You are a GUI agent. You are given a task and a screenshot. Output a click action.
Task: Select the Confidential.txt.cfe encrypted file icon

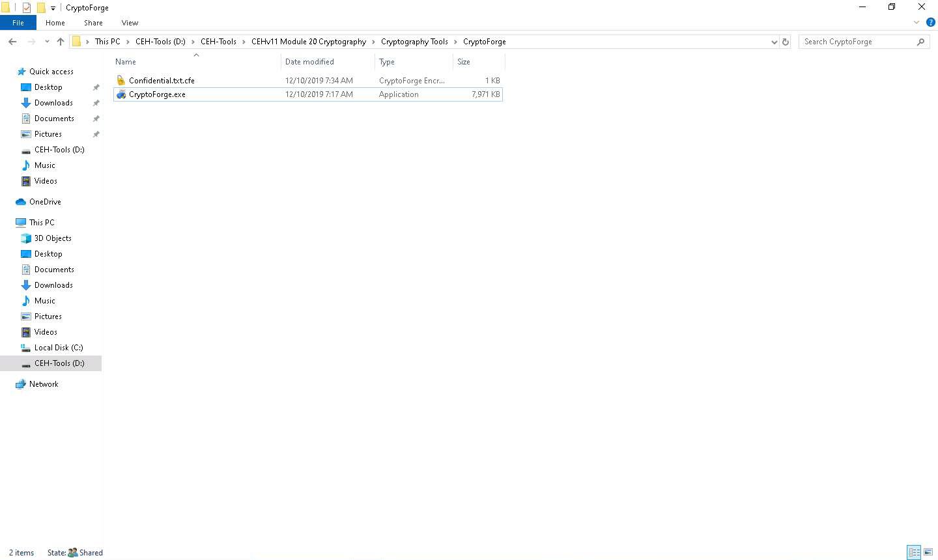121,81
